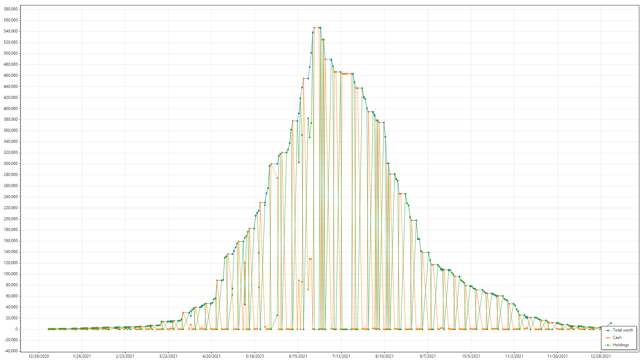The height and width of the screenshot is (362, 644).
Task: Click the 12/29/2020 x-axis date label
Action: pyautogui.click(x=39, y=356)
